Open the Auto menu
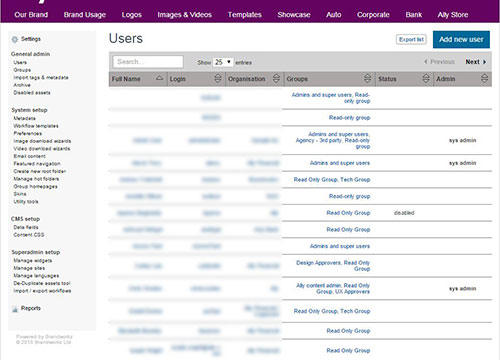 (x=334, y=15)
